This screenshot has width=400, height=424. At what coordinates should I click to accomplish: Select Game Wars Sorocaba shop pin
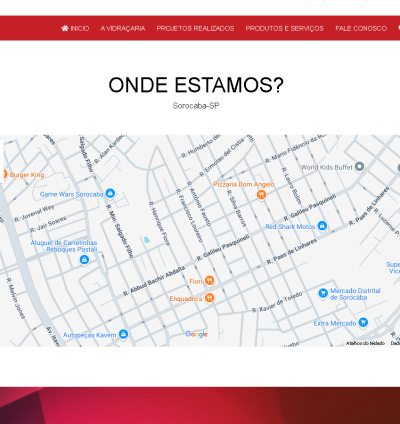pos(110,193)
